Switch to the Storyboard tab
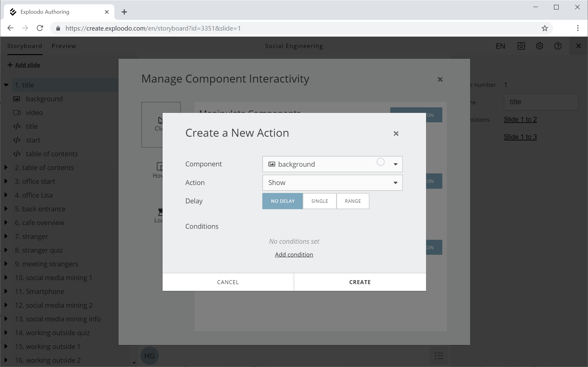 coord(24,46)
